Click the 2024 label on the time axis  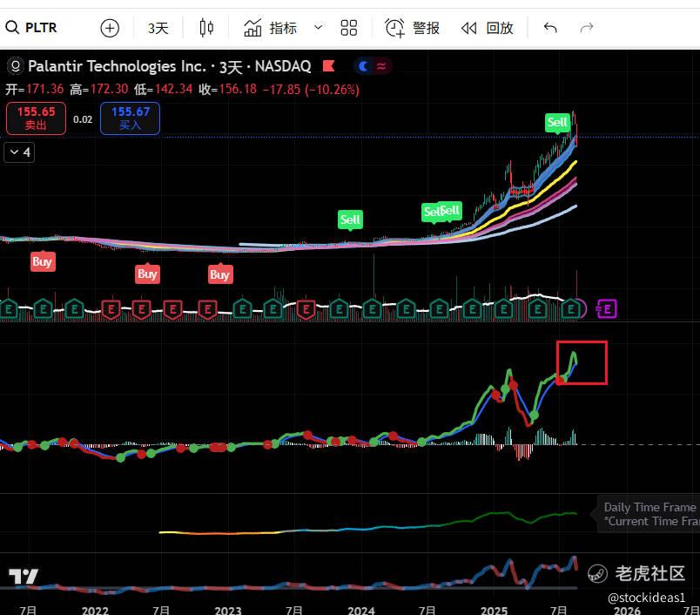pyautogui.click(x=361, y=610)
